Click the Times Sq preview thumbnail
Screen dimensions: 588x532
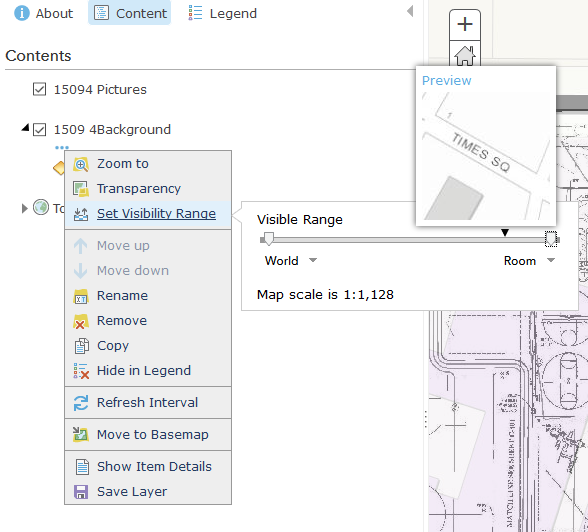[486, 156]
